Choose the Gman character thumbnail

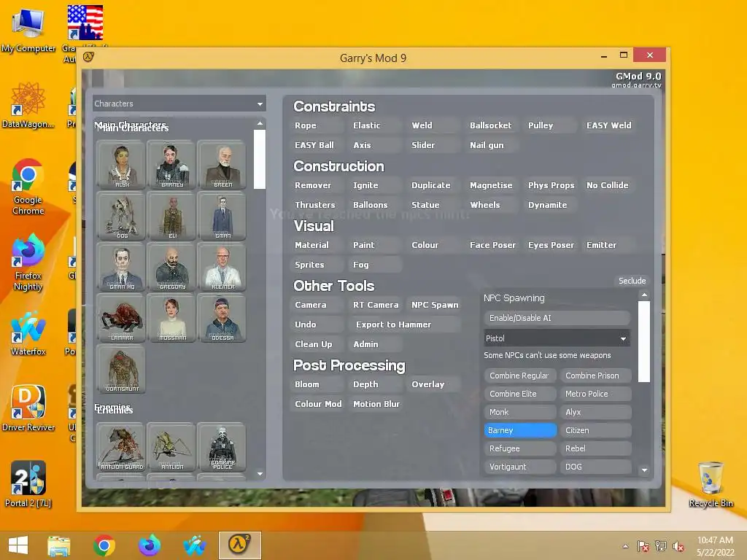222,216
